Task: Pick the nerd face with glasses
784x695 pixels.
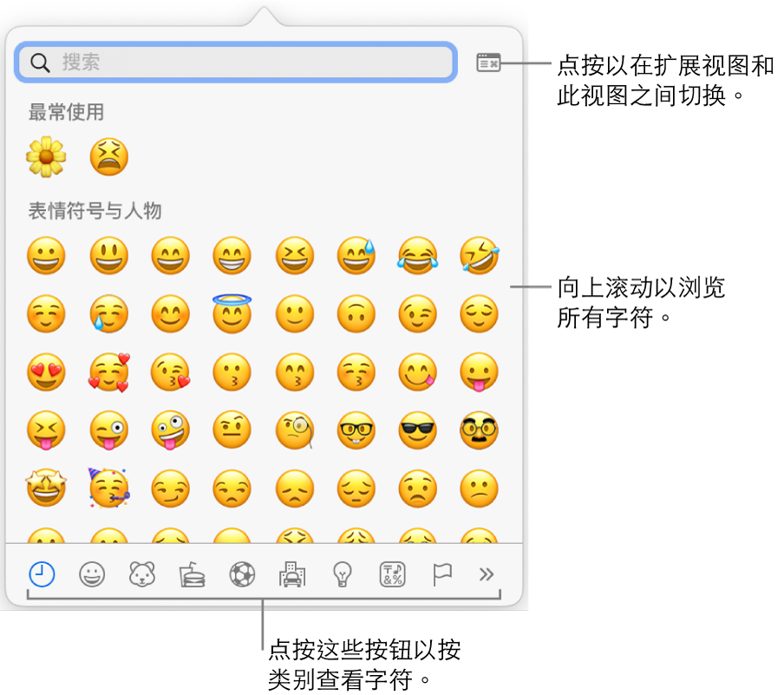Action: click(356, 429)
